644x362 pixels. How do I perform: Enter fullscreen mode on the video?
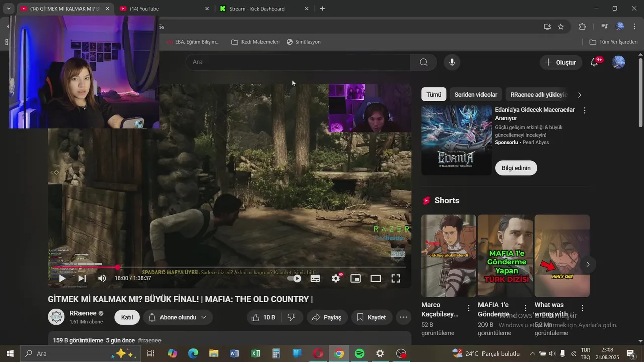[x=396, y=278]
